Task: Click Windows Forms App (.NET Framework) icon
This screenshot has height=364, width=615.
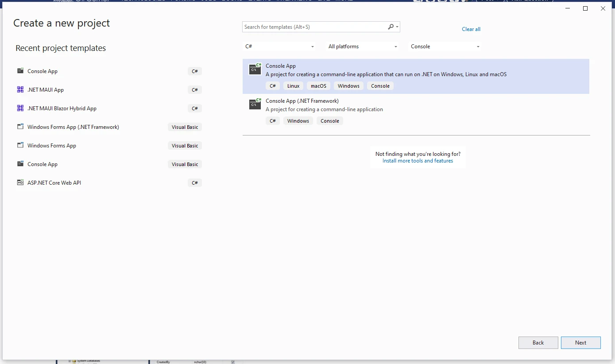Action: [x=20, y=127]
